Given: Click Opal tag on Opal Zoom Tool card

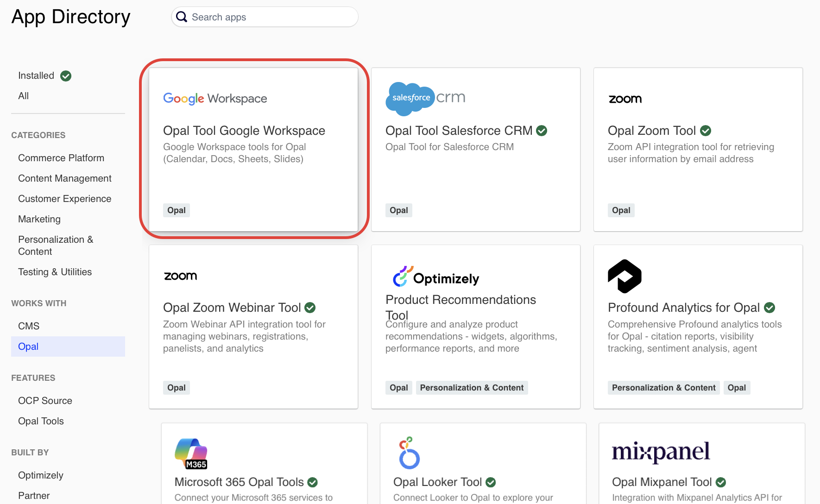Looking at the screenshot, I should (621, 210).
